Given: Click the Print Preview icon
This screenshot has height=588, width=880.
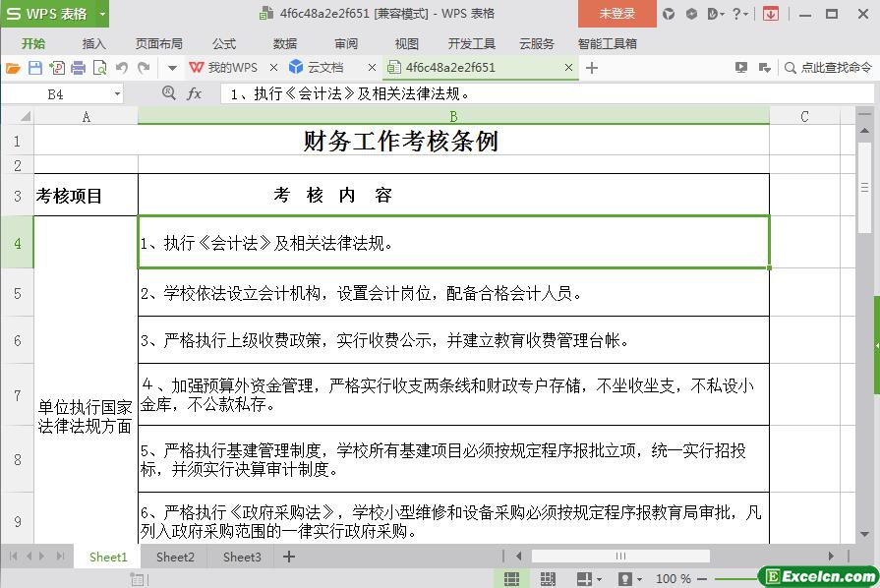Looking at the screenshot, I should coord(99,68).
